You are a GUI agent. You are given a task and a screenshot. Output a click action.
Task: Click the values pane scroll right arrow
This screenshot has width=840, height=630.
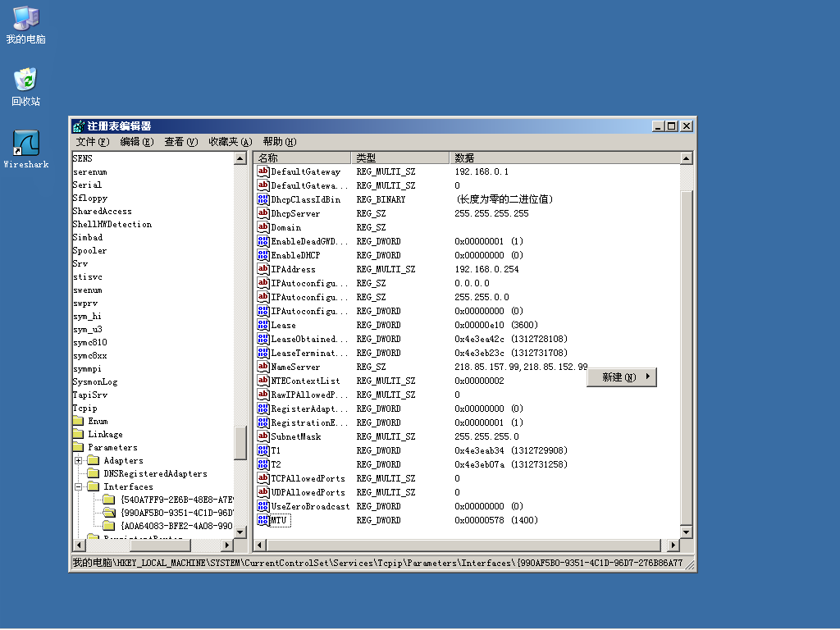click(x=673, y=545)
